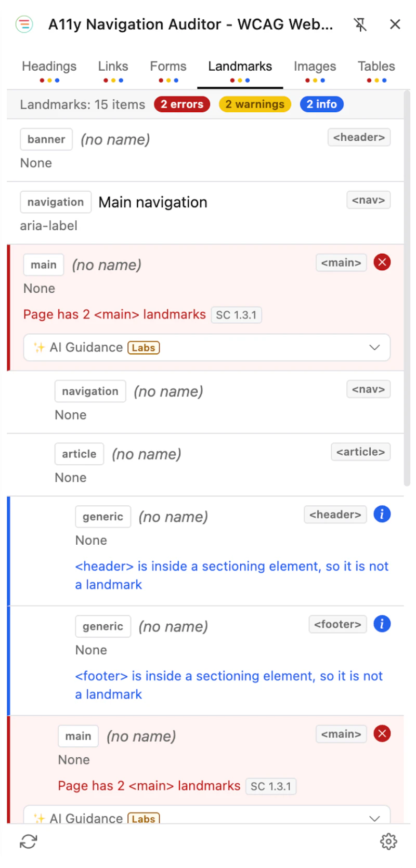Expand AI Guidance under first main landmark

(207, 347)
